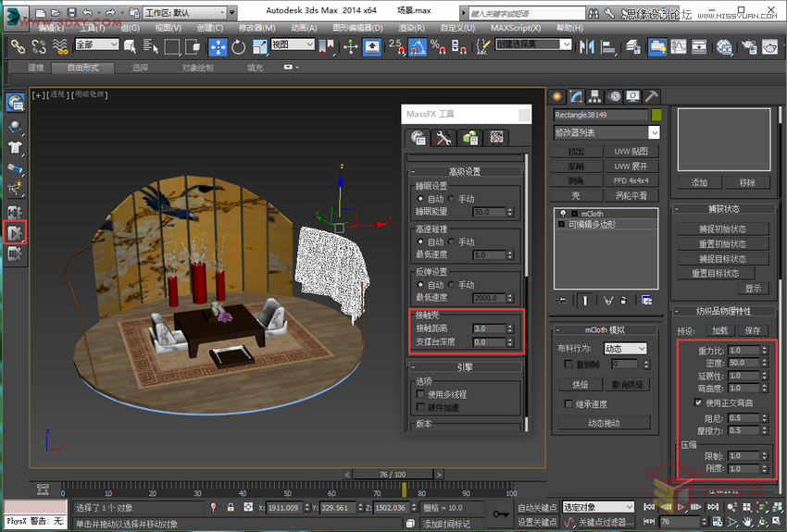Screen dimensions: 787x532
Task: Toggle selection lock padlock icon
Action: pyautogui.click(x=231, y=507)
